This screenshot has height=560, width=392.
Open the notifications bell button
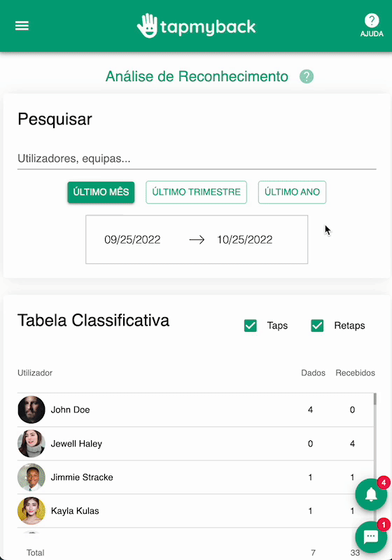[371, 495]
